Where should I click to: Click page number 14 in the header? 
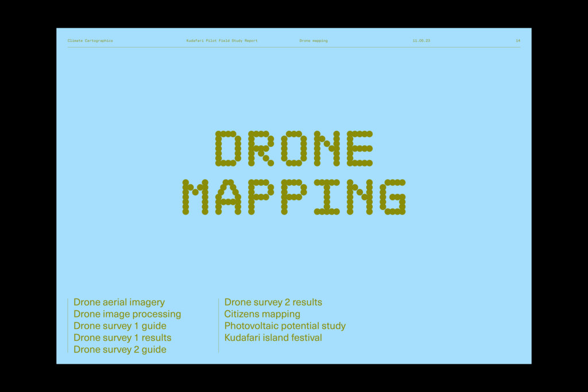point(518,41)
